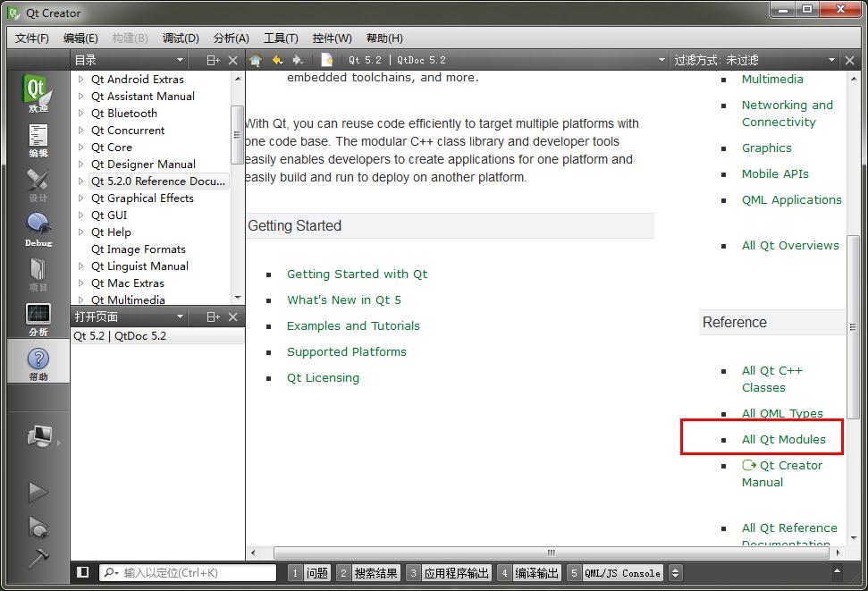This screenshot has height=591, width=868.
Task: Open the 目录 panel selector dropdown
Action: 180,60
